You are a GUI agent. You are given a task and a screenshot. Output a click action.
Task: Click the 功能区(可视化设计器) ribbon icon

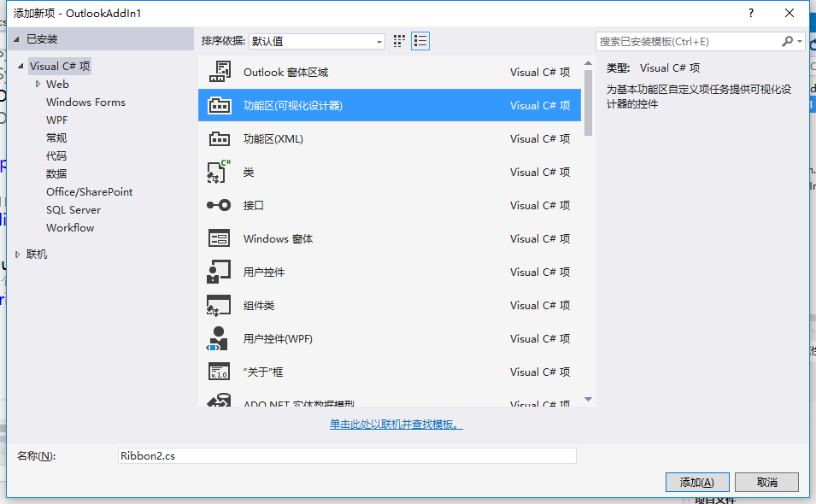220,105
